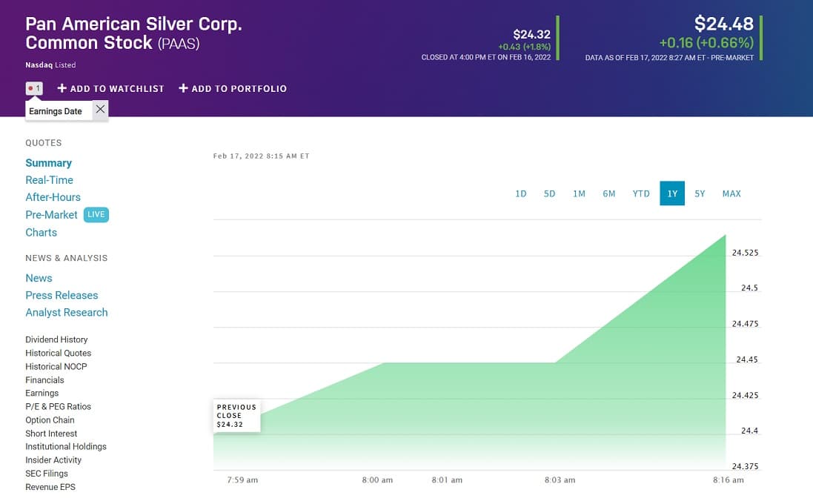The image size is (813, 504).
Task: Open Pre-Market quotes
Action: pos(51,215)
